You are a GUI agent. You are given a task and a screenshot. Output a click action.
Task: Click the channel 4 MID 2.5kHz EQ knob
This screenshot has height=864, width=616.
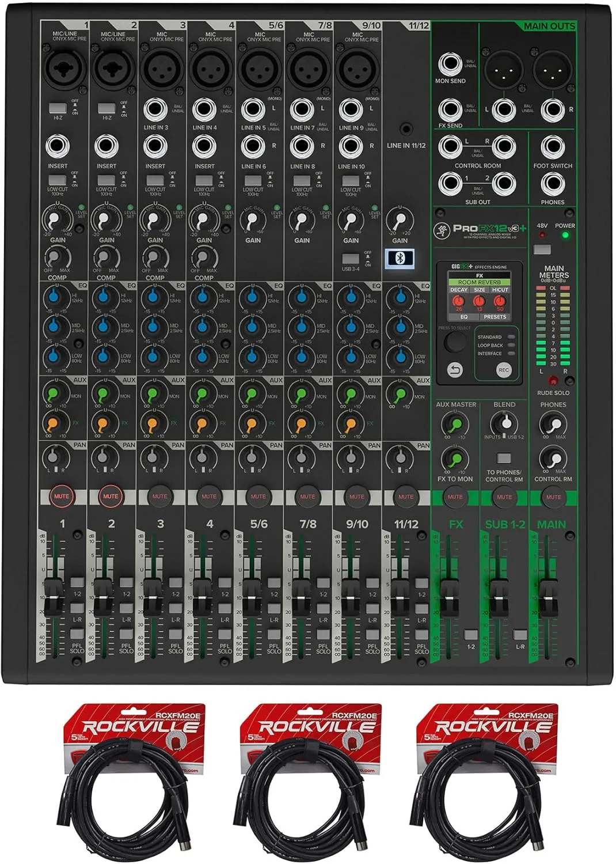pos(201,326)
